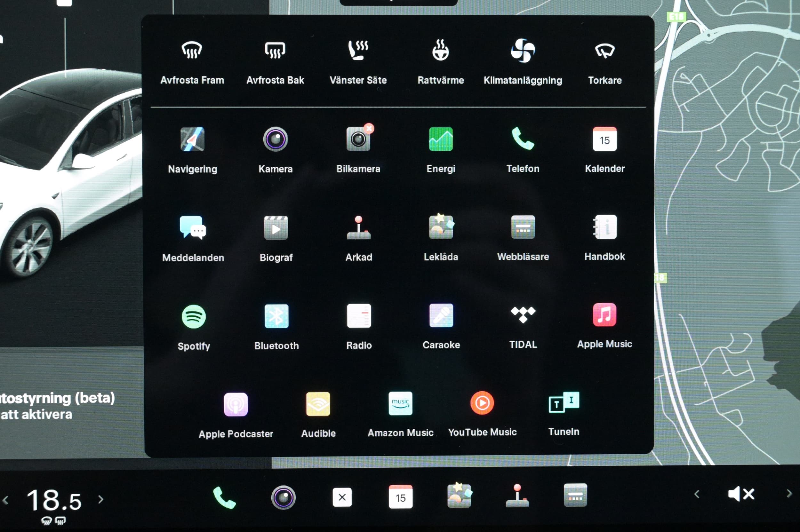Open the Webbläsare browser in the grid
800x532 pixels.
click(x=523, y=239)
